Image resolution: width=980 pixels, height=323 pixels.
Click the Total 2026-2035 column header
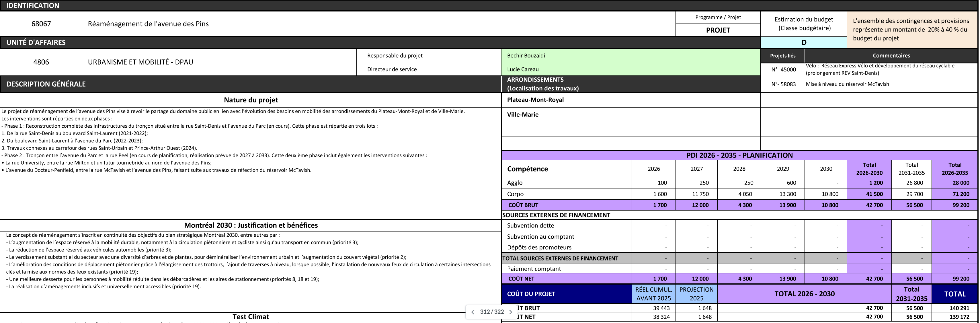pyautogui.click(x=954, y=169)
